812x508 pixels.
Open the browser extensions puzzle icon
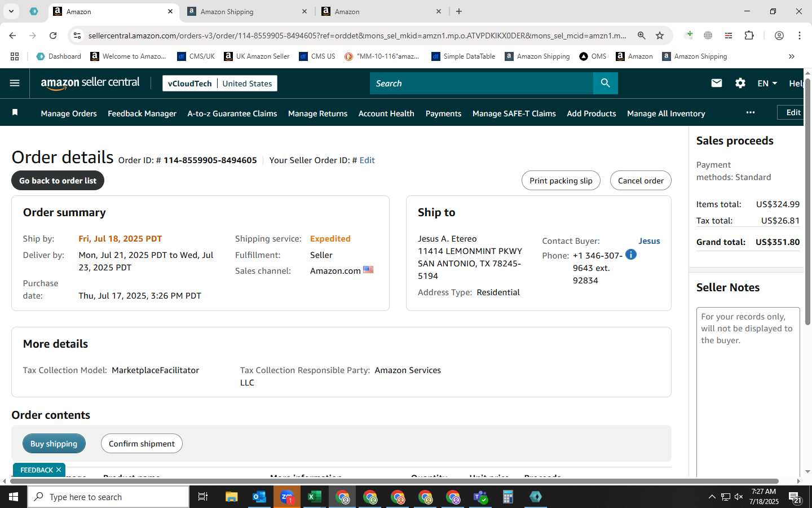tap(749, 35)
